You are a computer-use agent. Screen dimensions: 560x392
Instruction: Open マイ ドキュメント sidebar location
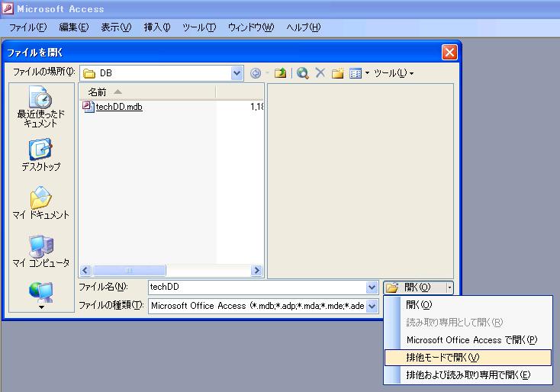[x=40, y=203]
